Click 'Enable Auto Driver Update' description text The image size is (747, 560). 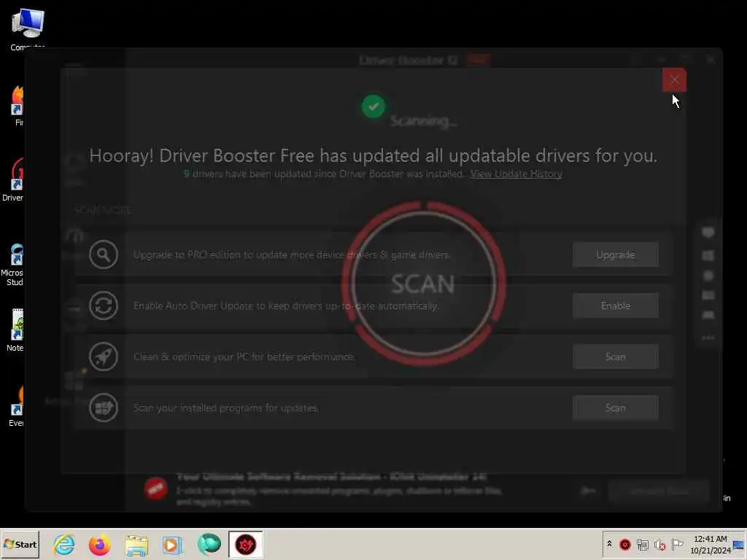(286, 306)
